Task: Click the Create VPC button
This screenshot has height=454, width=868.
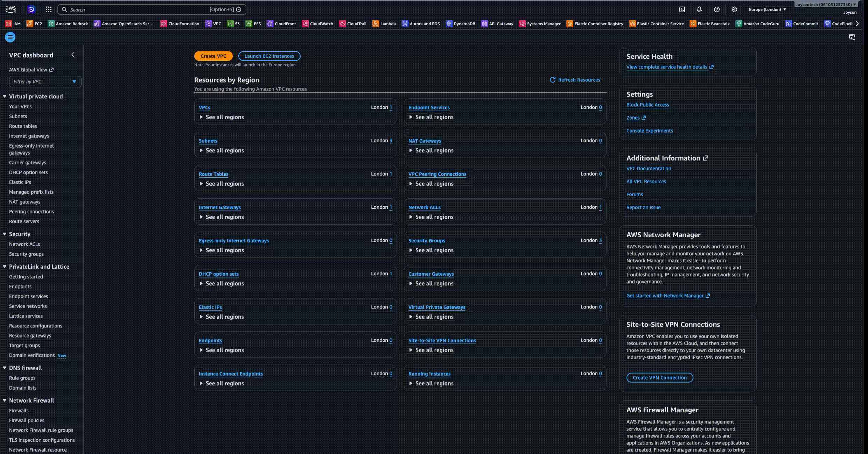Action: click(213, 56)
